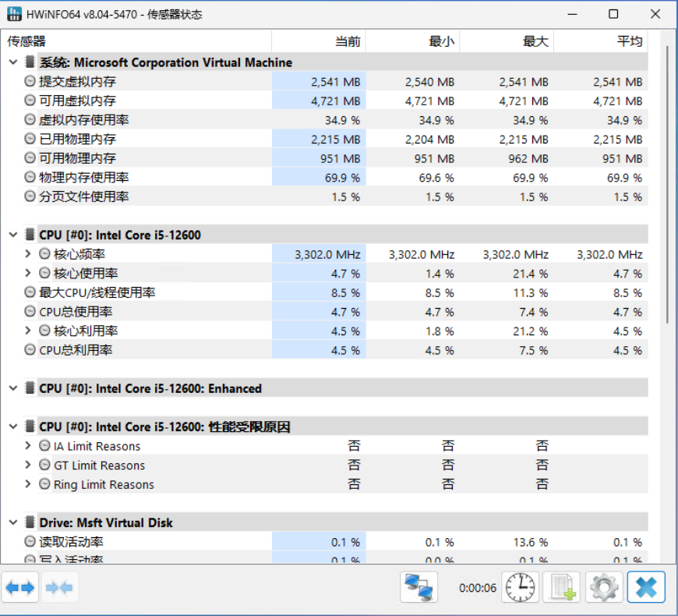Select the 可用物理内存 maximum value 962 MB

coord(528,159)
